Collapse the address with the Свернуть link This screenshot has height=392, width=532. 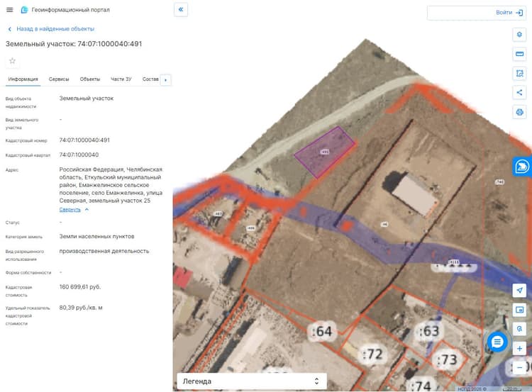(x=70, y=210)
